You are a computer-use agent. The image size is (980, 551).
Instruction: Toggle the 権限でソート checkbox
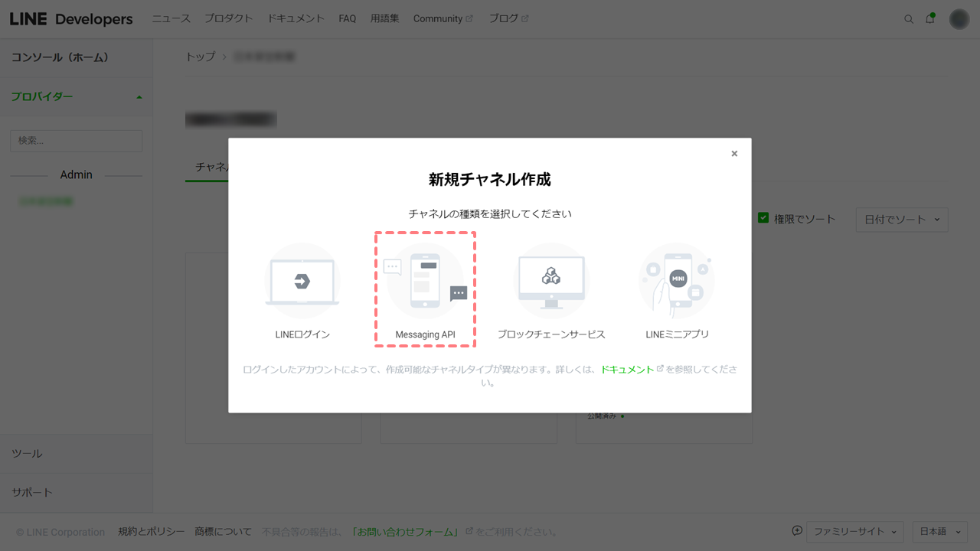(x=763, y=218)
